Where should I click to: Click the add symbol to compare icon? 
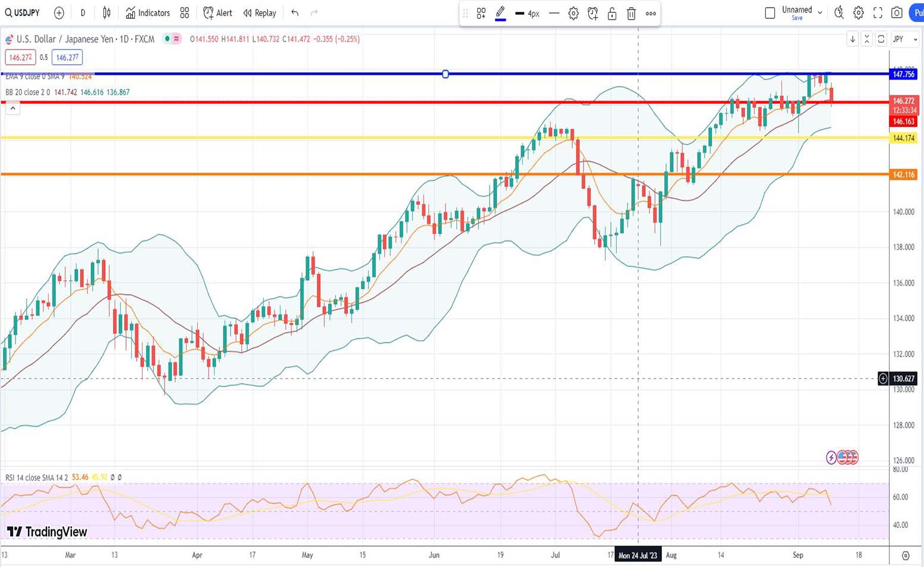pyautogui.click(x=59, y=12)
